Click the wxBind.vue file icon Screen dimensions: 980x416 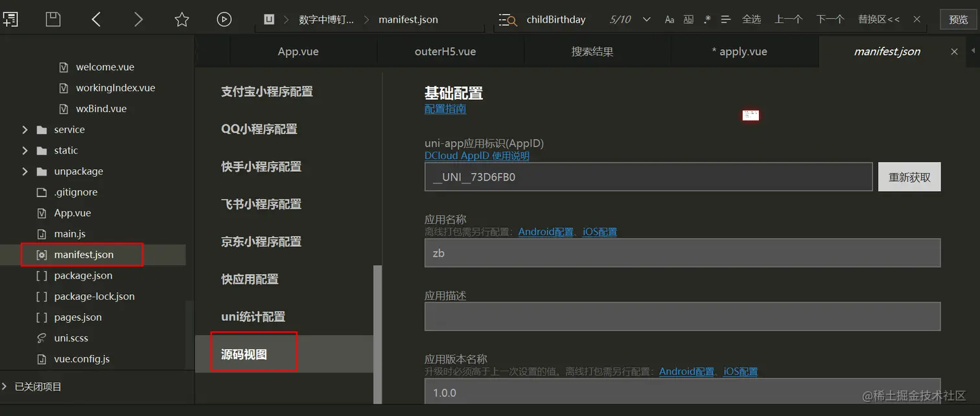pyautogui.click(x=64, y=109)
